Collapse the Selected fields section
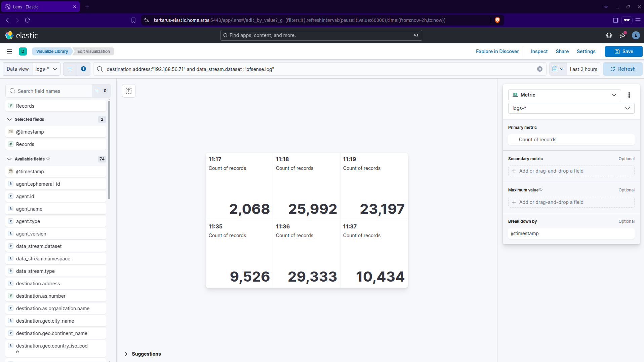The image size is (644, 362). pyautogui.click(x=9, y=119)
